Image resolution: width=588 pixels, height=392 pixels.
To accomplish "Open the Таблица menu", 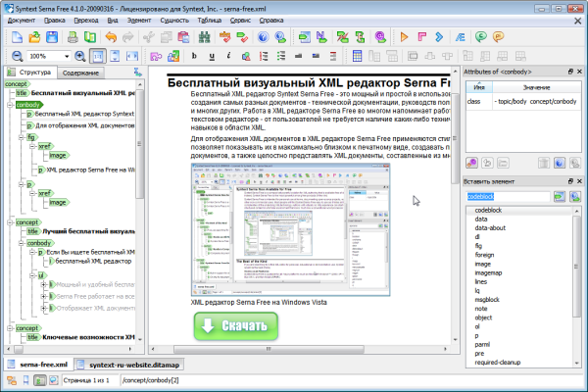I will (210, 21).
